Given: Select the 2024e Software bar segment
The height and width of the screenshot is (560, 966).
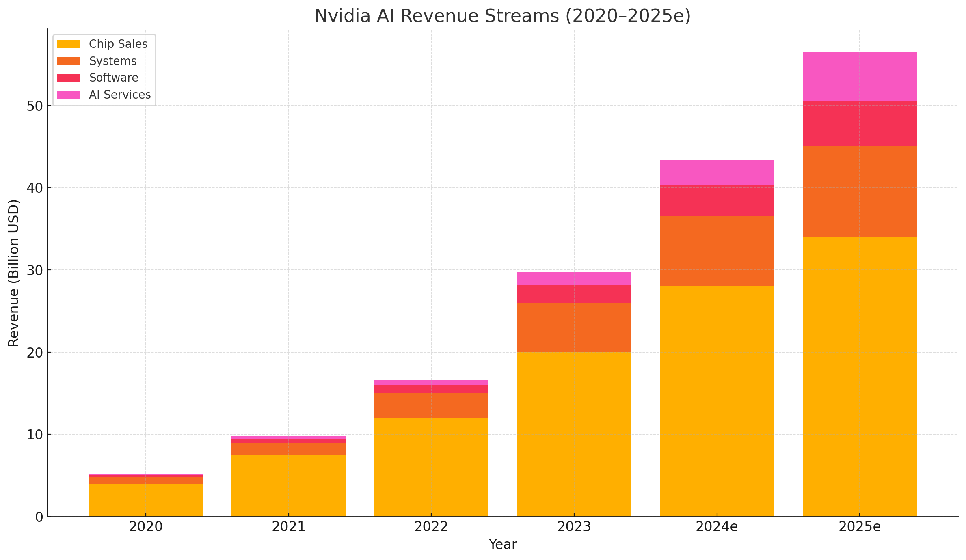Looking at the screenshot, I should [717, 200].
